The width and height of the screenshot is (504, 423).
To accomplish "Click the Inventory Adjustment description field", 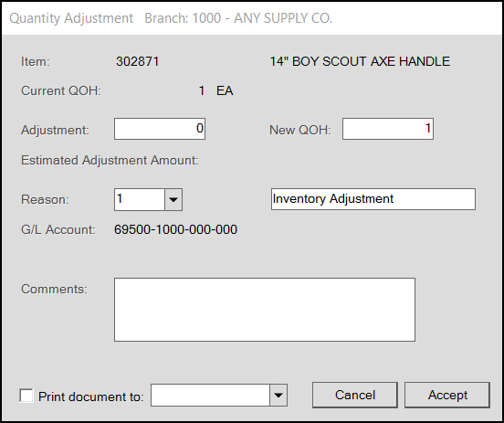I will coord(373,199).
